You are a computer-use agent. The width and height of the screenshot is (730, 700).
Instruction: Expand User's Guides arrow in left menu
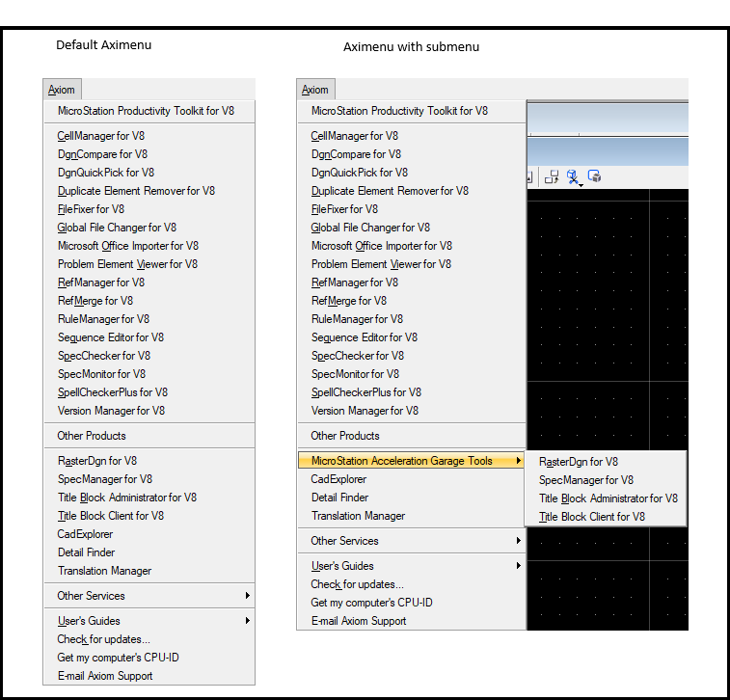[248, 620]
